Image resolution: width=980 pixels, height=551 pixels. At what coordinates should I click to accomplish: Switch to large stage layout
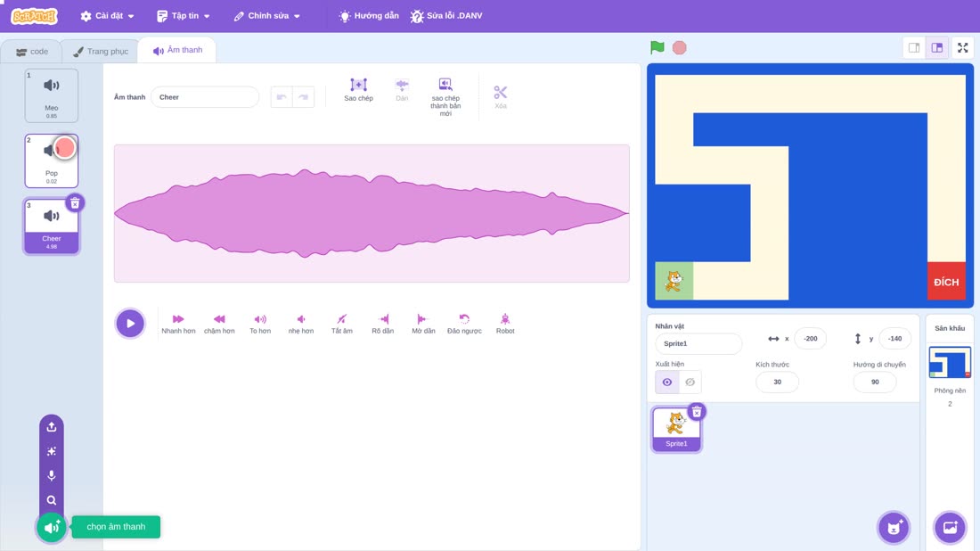(x=937, y=47)
